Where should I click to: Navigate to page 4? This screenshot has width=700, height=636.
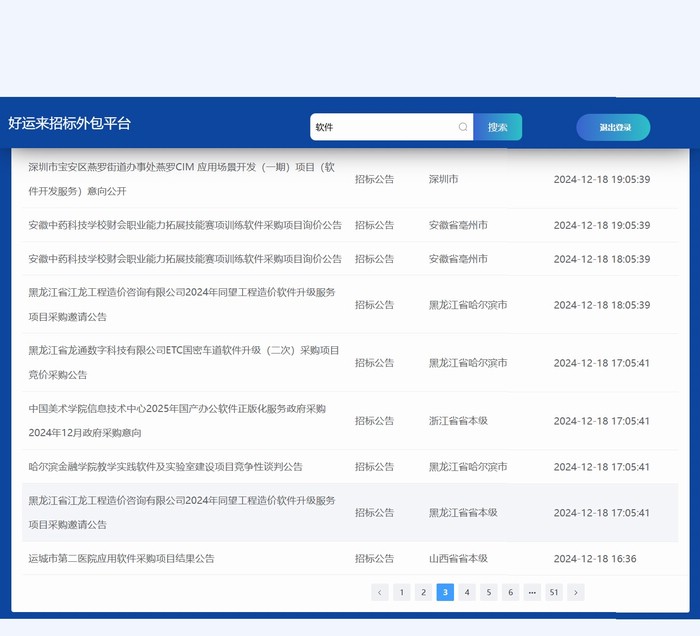[467, 592]
